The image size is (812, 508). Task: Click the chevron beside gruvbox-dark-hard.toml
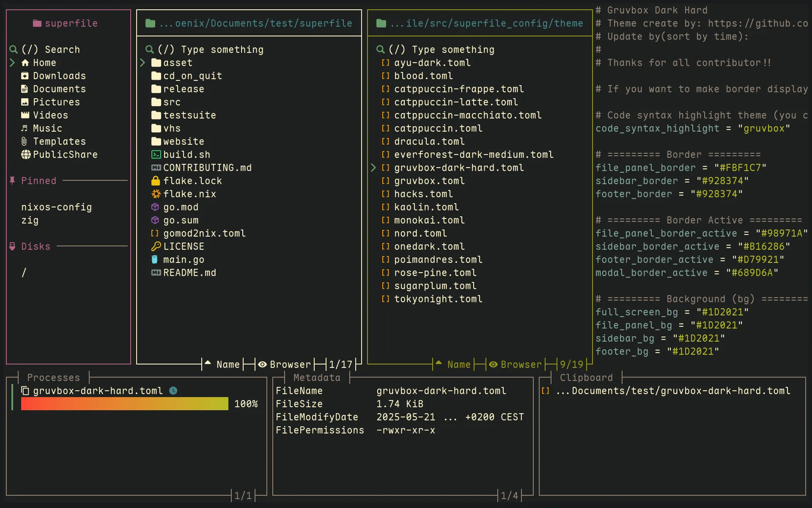tap(373, 168)
